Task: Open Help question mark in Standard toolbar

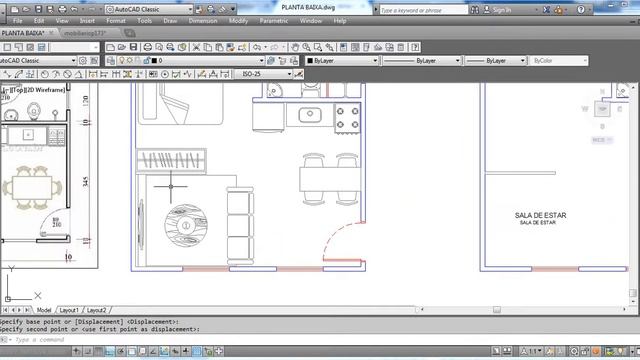Action: [415, 47]
